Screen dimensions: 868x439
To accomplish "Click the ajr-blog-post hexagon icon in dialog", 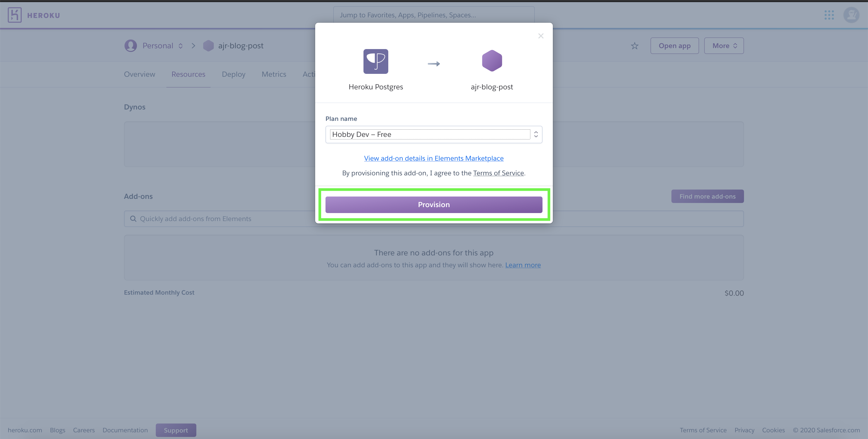I will coord(492,61).
